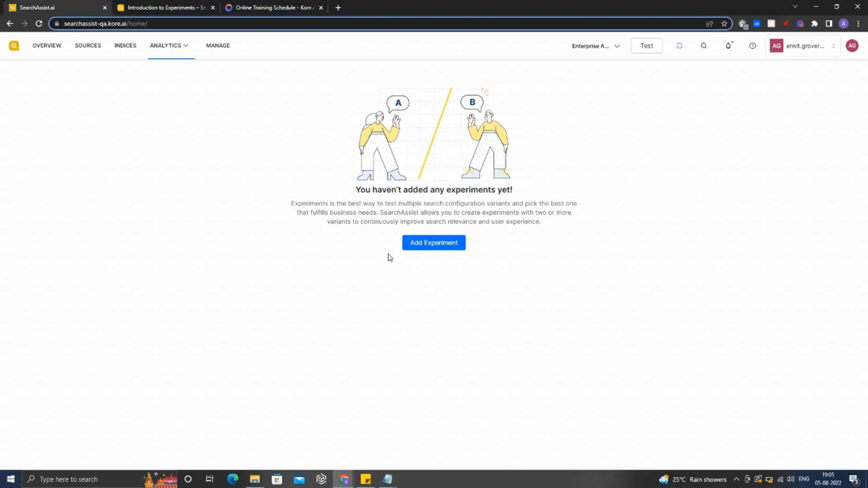Click the search magnifier icon in header
Viewport: 868px width, 488px height.
703,46
